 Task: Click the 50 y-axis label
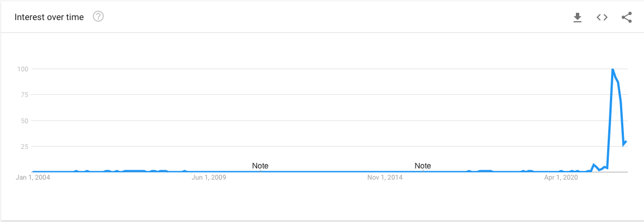click(x=24, y=120)
